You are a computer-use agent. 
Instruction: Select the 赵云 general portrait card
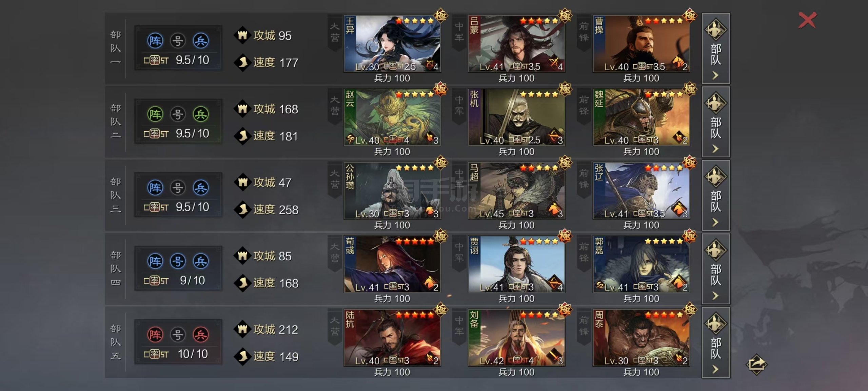tap(392, 117)
